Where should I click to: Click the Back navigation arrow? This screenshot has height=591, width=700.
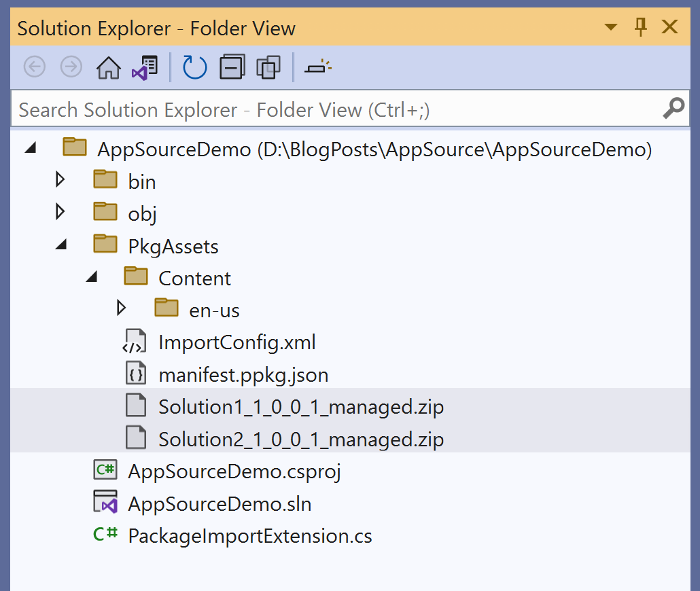coord(35,67)
